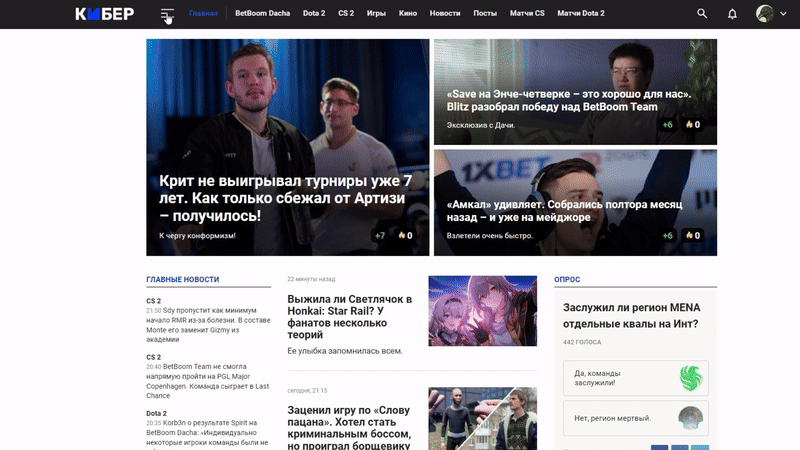Open the BetBoom Dacha menu item

tap(262, 13)
